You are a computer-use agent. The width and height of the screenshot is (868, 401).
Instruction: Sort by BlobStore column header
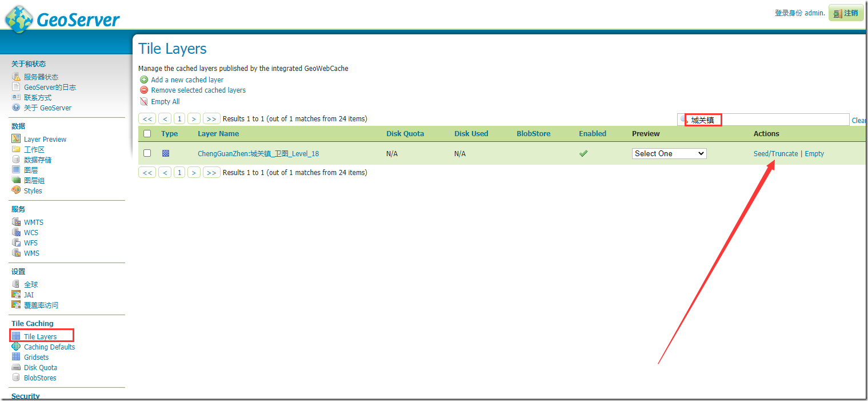click(x=534, y=133)
